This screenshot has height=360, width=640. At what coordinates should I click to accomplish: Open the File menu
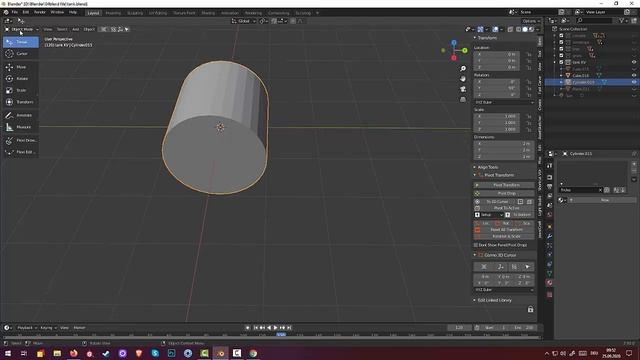click(15, 12)
